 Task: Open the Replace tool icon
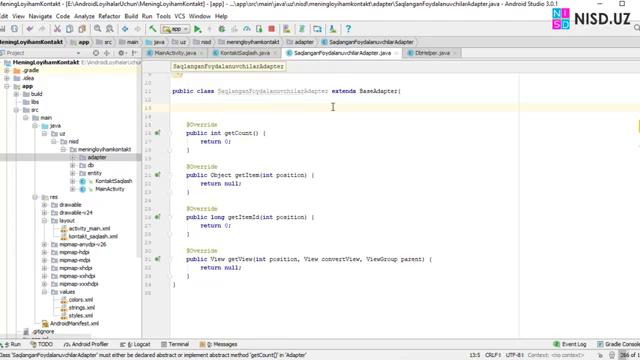[x=110, y=29]
